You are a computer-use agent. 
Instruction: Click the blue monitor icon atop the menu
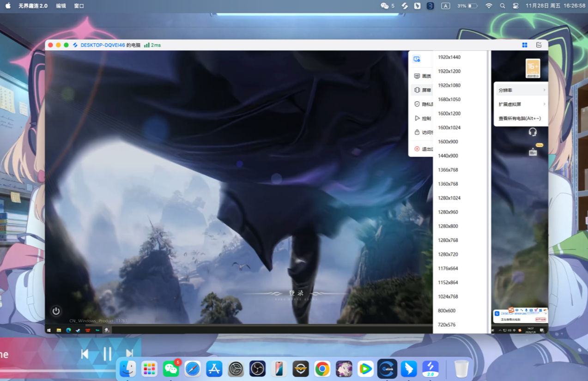[x=417, y=59]
